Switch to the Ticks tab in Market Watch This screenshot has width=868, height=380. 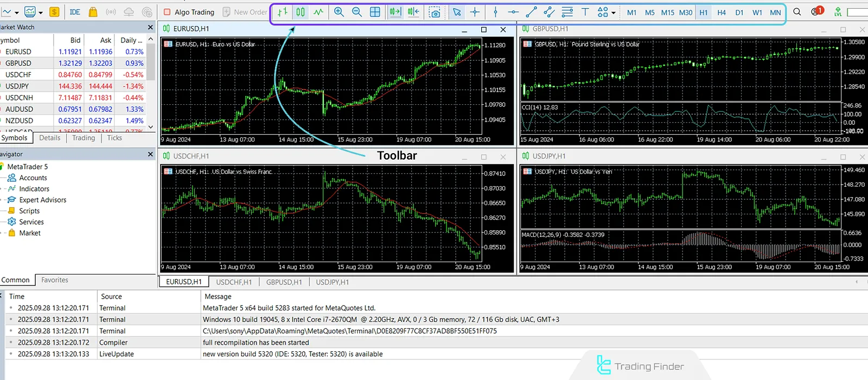click(114, 138)
